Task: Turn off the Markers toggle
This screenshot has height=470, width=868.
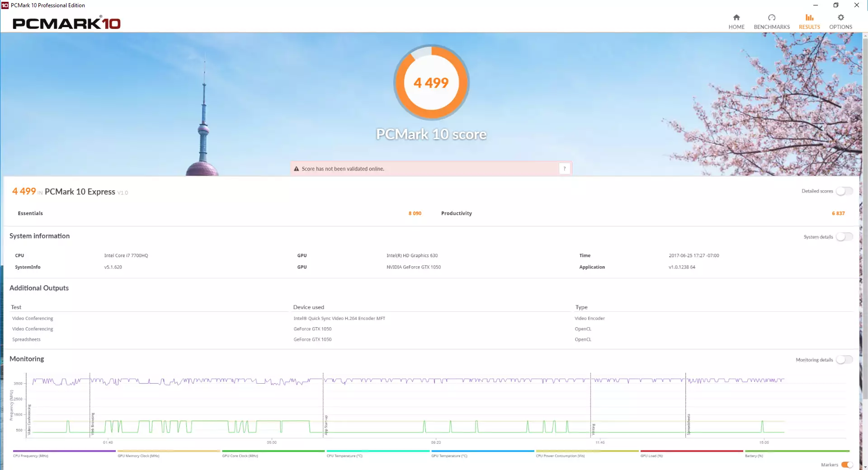Action: 847,465
